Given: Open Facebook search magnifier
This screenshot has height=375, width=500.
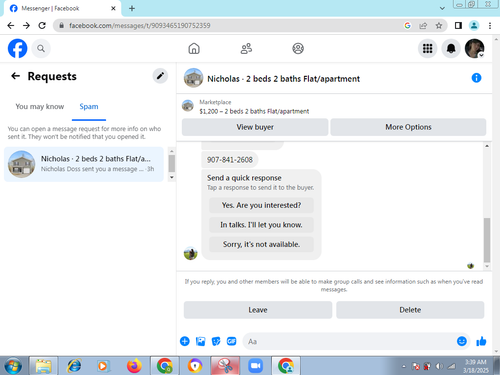Looking at the screenshot, I should (41, 49).
